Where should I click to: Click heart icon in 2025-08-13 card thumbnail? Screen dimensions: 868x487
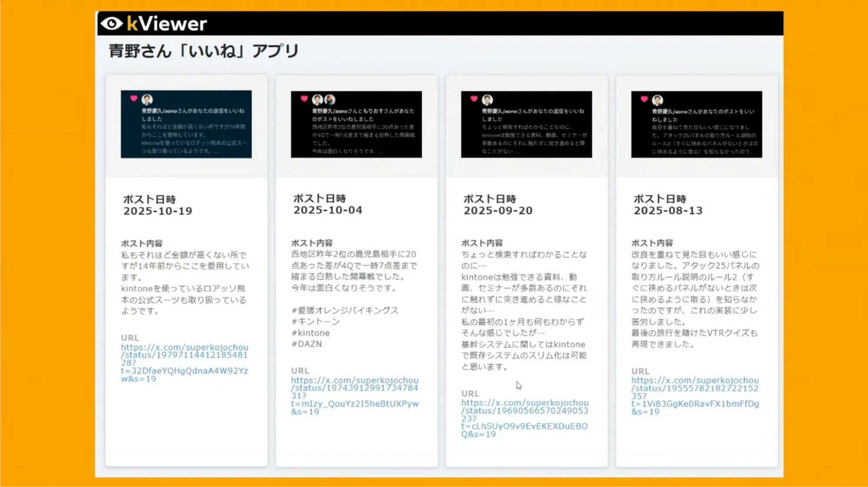point(644,99)
